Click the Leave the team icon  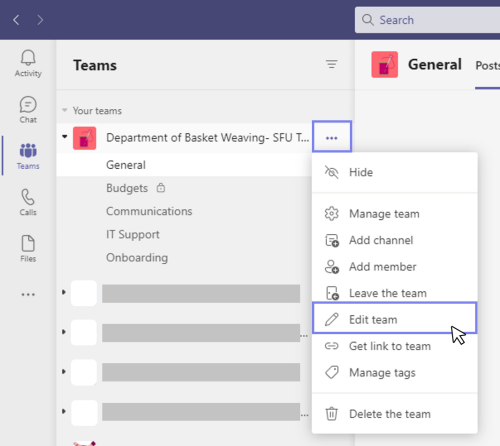click(332, 293)
